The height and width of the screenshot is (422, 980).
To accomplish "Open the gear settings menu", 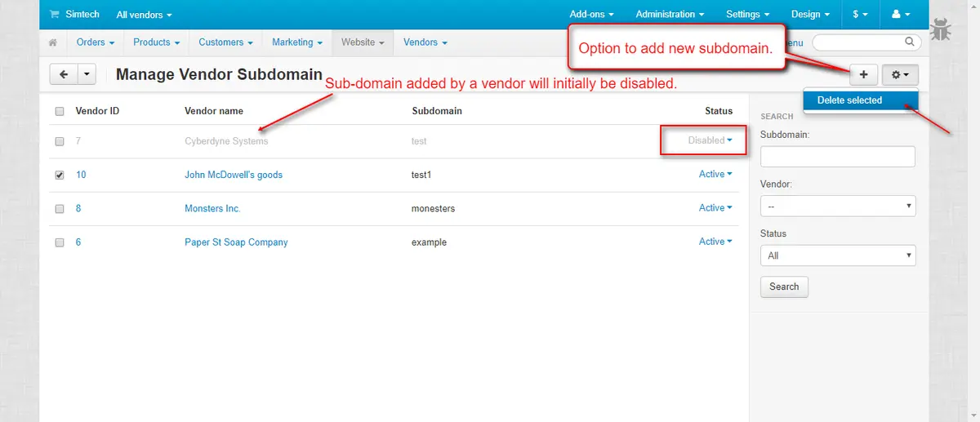I will coord(900,74).
